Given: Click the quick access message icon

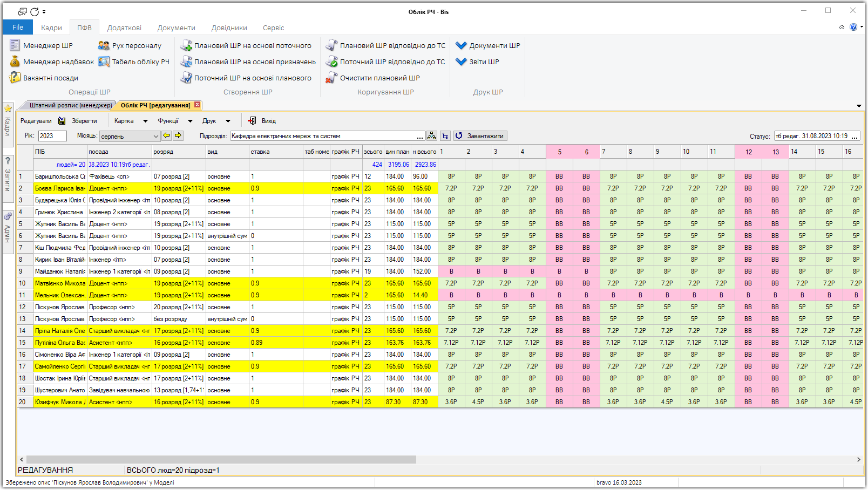Looking at the screenshot, I should coord(23,11).
